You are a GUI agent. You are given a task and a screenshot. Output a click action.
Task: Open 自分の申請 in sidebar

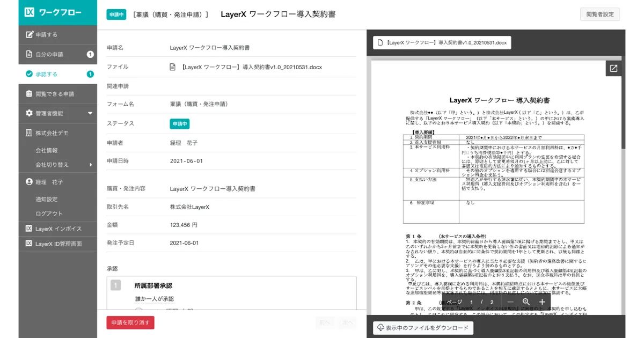click(x=58, y=54)
